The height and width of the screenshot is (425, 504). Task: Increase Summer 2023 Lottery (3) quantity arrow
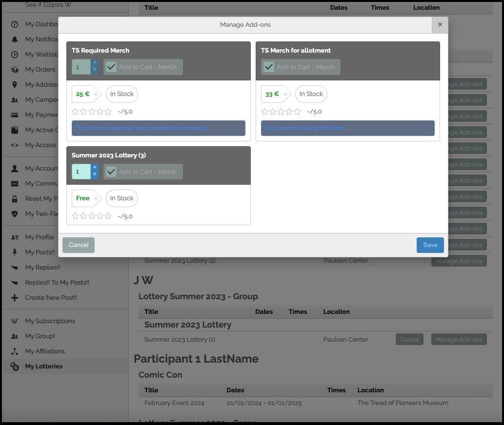pyautogui.click(x=95, y=168)
